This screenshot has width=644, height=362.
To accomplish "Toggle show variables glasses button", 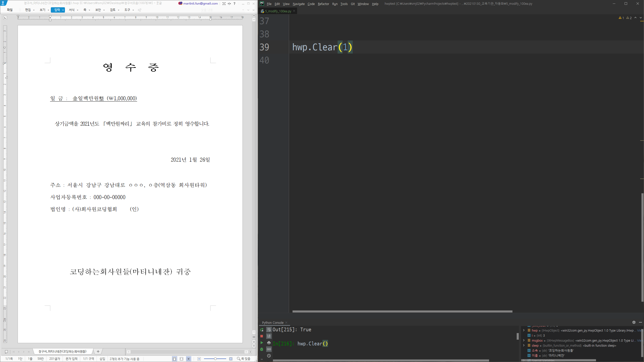I will click(x=269, y=349).
